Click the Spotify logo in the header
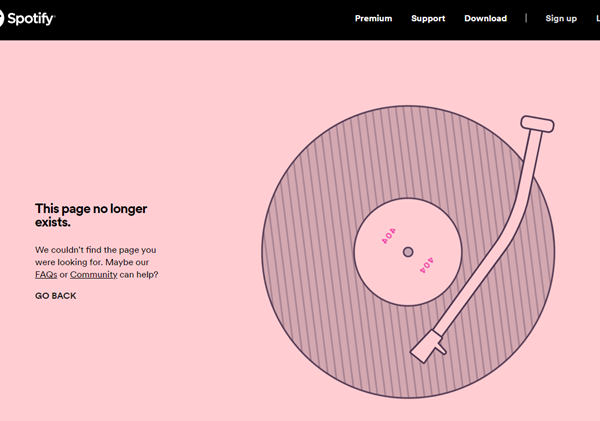 coord(28,18)
